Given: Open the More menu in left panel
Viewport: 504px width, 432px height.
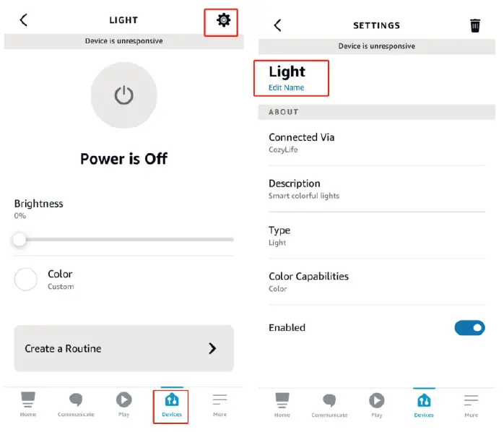Looking at the screenshot, I should pyautogui.click(x=220, y=404).
